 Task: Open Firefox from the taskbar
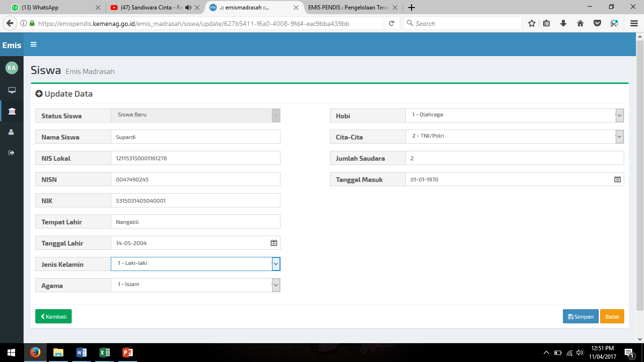[x=35, y=353]
